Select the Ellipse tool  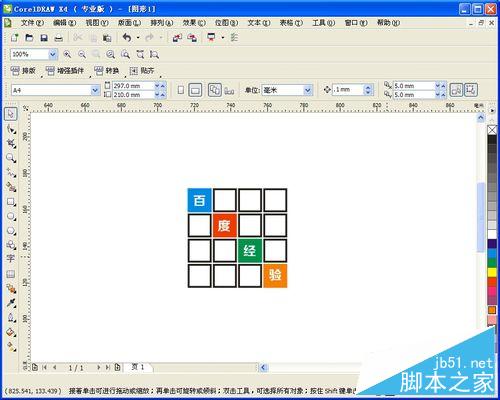click(x=11, y=216)
